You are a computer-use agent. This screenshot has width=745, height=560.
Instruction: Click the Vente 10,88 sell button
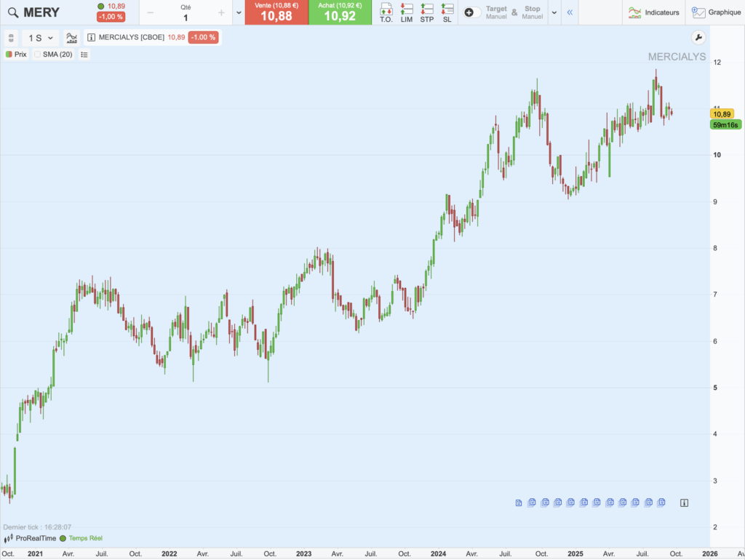276,12
